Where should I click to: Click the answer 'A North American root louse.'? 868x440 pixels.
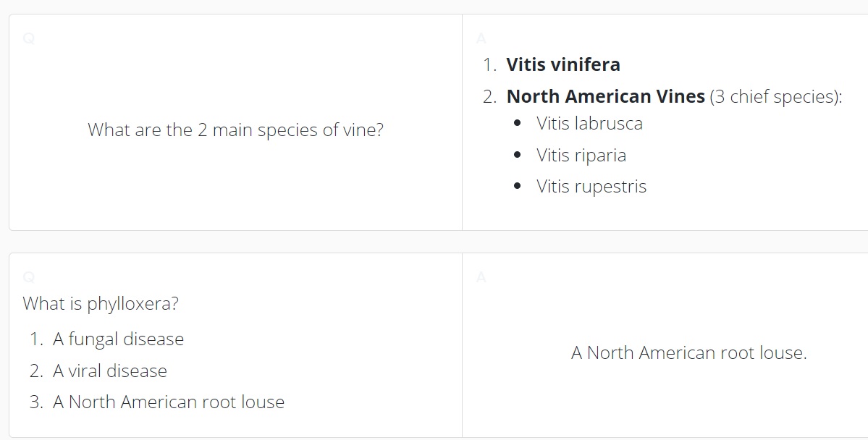689,352
